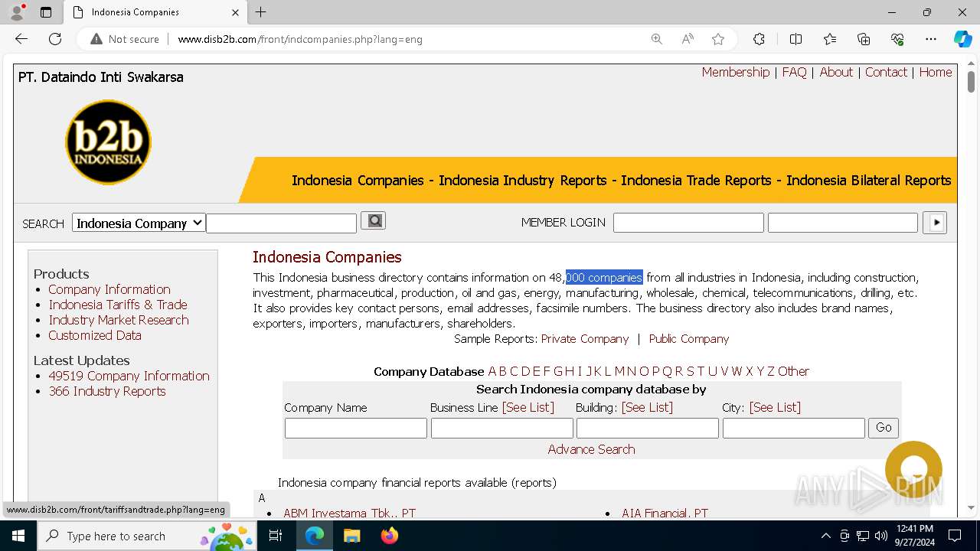Browse companies under Other
This screenshot has height=551, width=980.
[793, 371]
